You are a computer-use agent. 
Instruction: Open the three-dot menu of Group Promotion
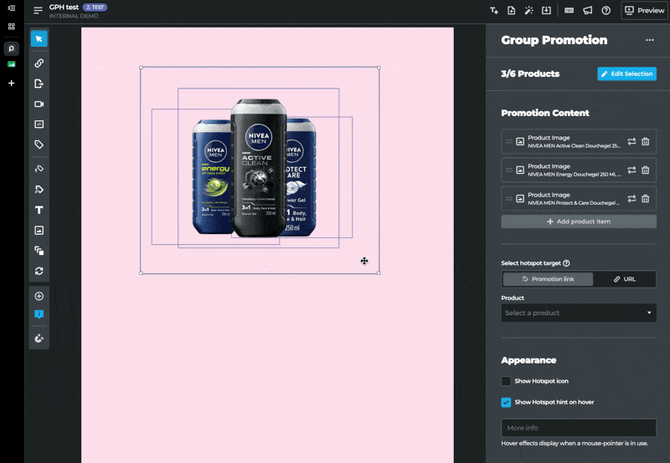tap(649, 40)
